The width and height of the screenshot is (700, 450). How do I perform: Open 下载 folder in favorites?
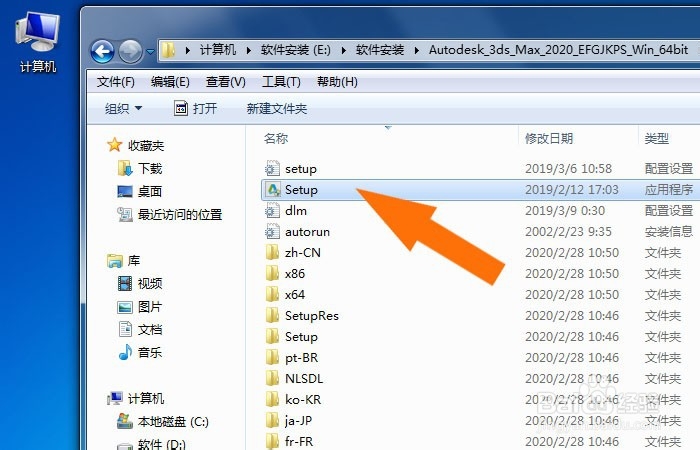click(150, 168)
